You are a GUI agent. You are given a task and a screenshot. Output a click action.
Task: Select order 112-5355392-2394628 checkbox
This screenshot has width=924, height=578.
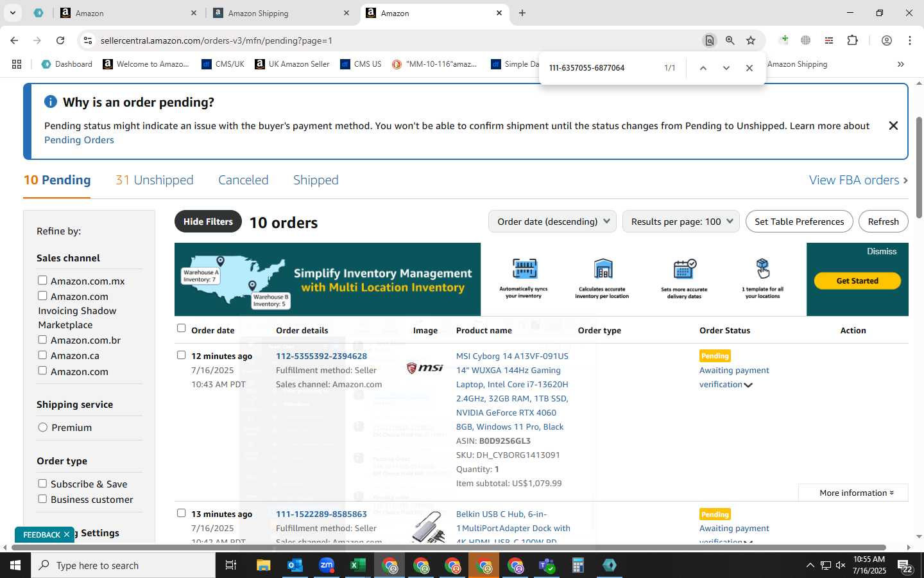[181, 355]
